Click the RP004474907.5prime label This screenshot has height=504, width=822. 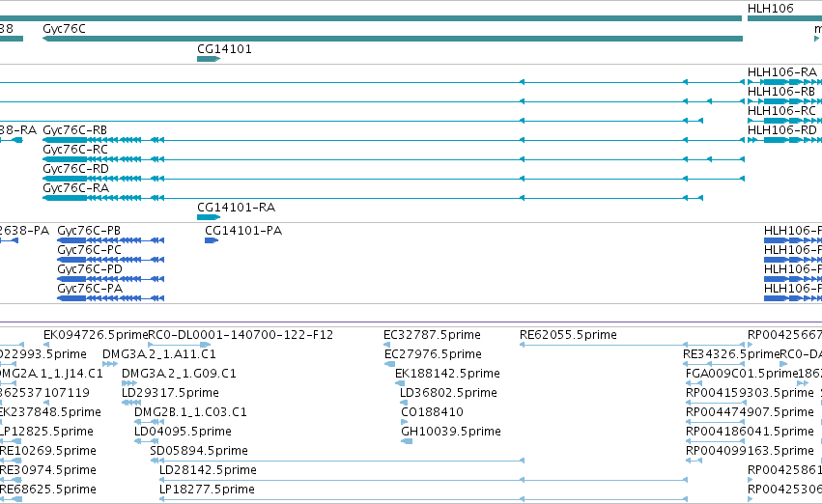coord(751,412)
